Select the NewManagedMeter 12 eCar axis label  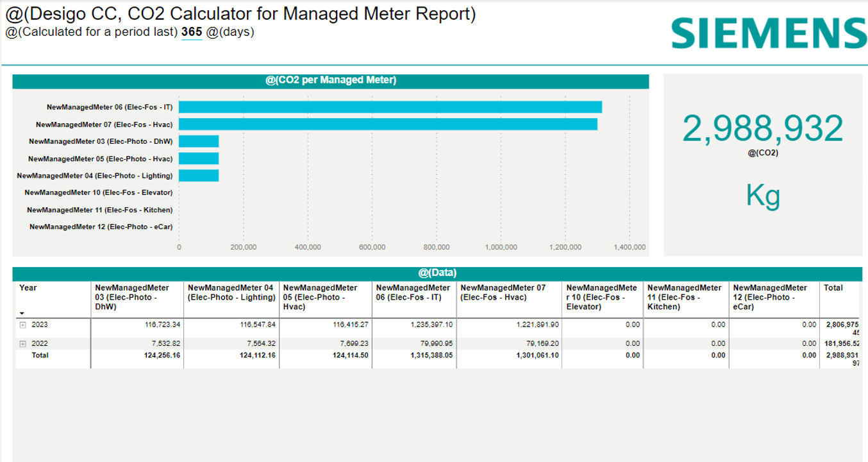(x=101, y=227)
